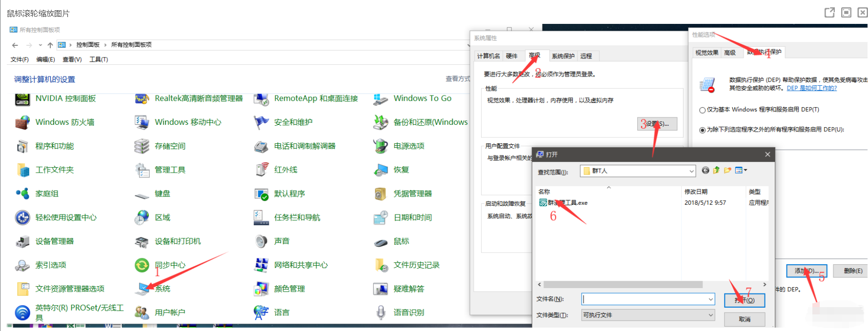The image size is (868, 331).
Task: Switch to 视觉效果 tab in 性能选项
Action: coord(707,53)
